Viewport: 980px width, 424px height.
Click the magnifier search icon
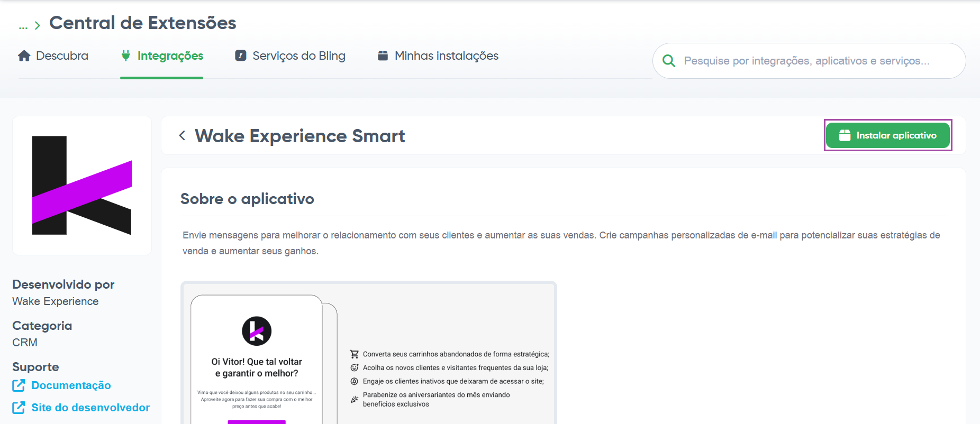(669, 61)
